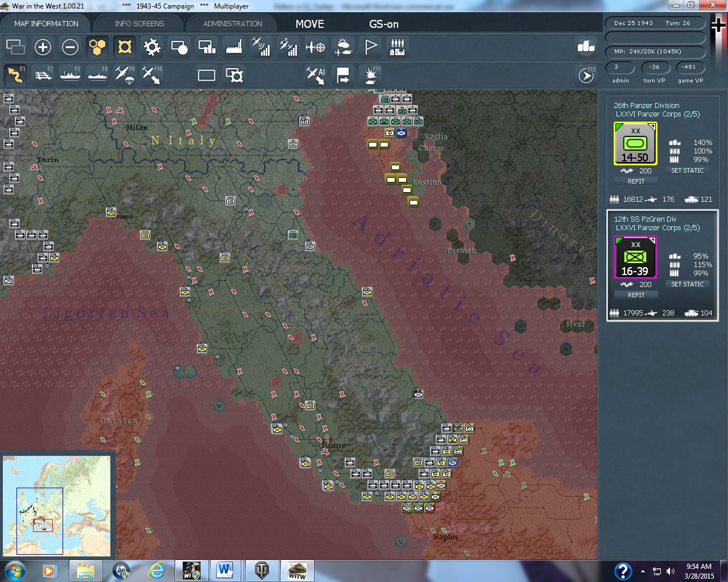Click SET STATIC for 12th SS PzGren Div

[687, 284]
